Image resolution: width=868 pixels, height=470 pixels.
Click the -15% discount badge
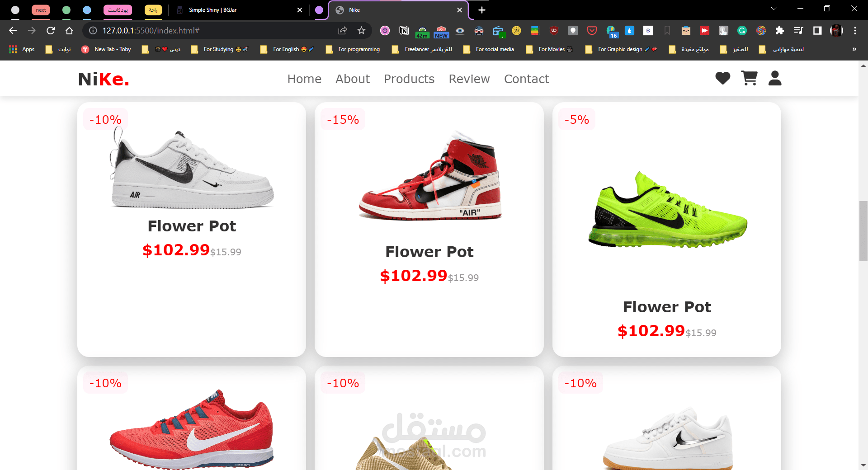343,120
